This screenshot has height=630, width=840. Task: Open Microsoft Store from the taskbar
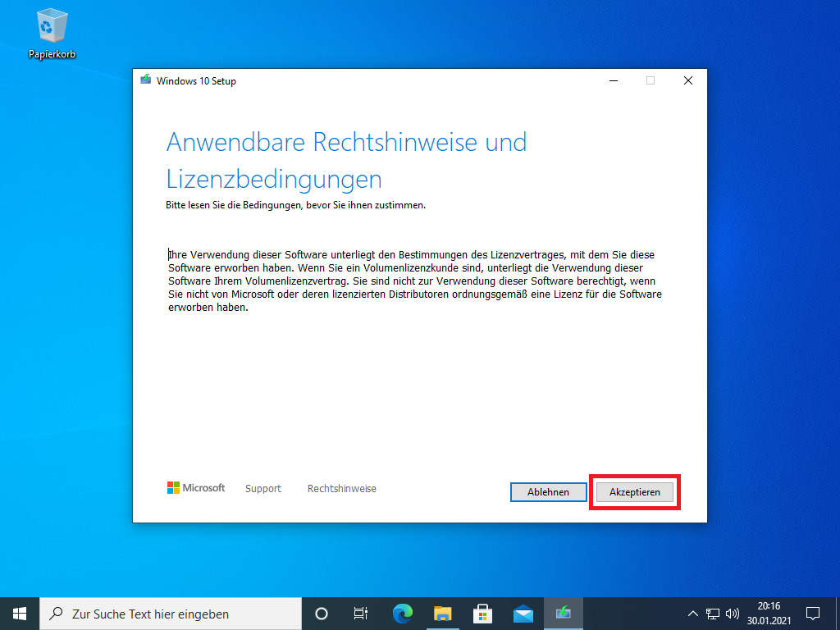click(x=482, y=614)
